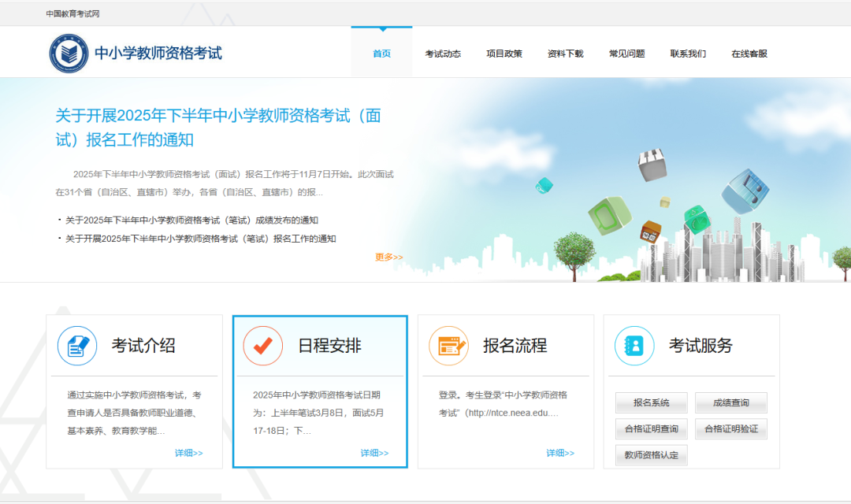Click the 更多>> link under announcements
This screenshot has height=504, width=851.
388,257
